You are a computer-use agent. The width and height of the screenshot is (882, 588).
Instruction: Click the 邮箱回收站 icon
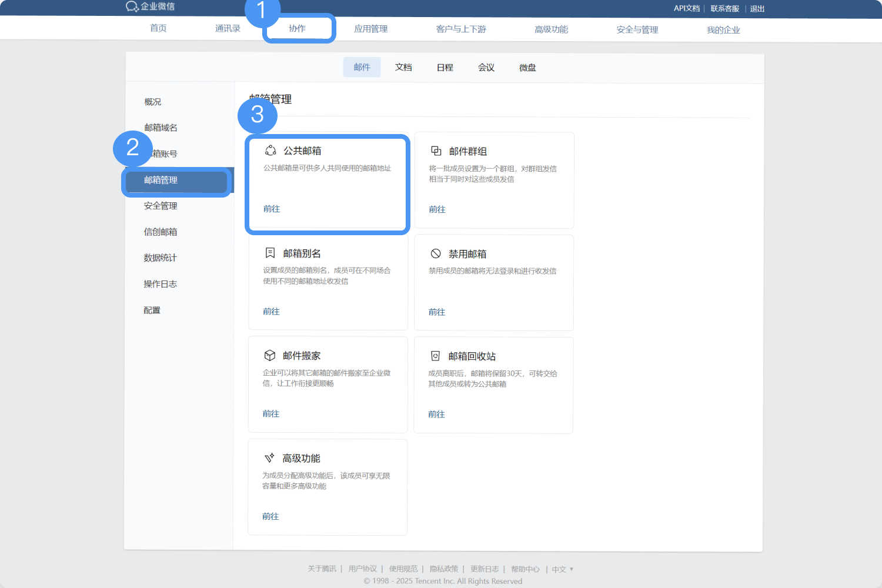436,356
